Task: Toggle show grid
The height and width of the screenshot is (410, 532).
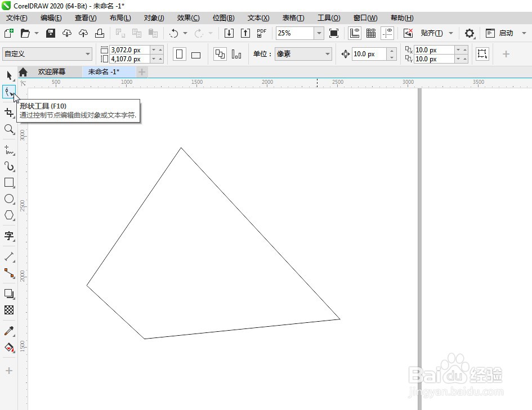Action: click(x=371, y=33)
